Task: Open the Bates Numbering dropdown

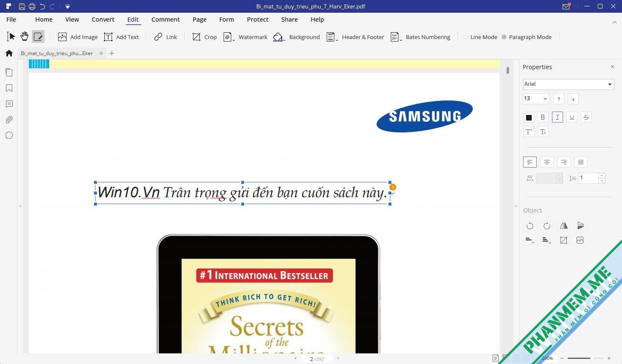Action: tap(401, 40)
